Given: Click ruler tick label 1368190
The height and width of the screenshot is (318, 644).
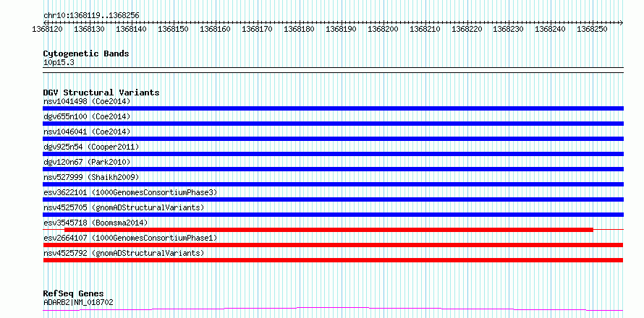Looking at the screenshot, I should point(341,30).
